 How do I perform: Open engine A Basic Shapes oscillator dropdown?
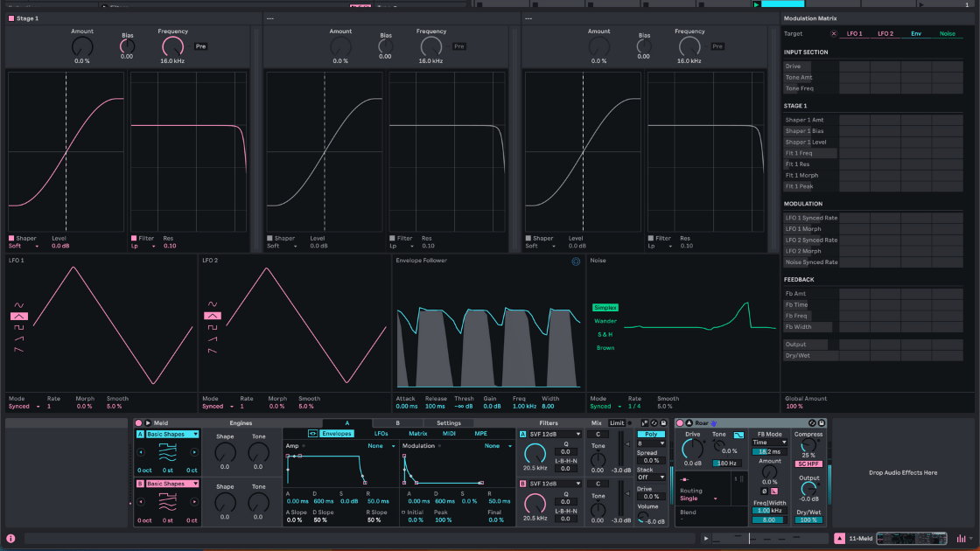coord(171,434)
